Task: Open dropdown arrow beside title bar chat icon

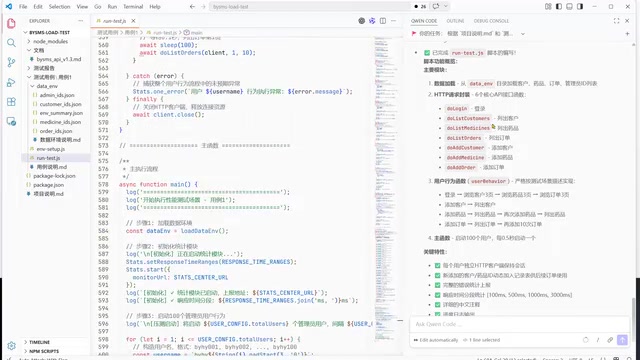Action: coord(446,7)
